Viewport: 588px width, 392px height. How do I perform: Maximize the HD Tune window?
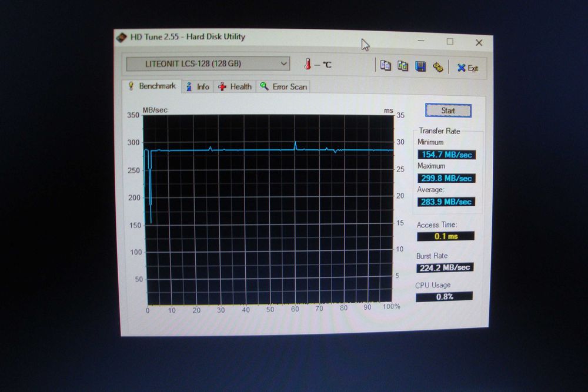(450, 42)
